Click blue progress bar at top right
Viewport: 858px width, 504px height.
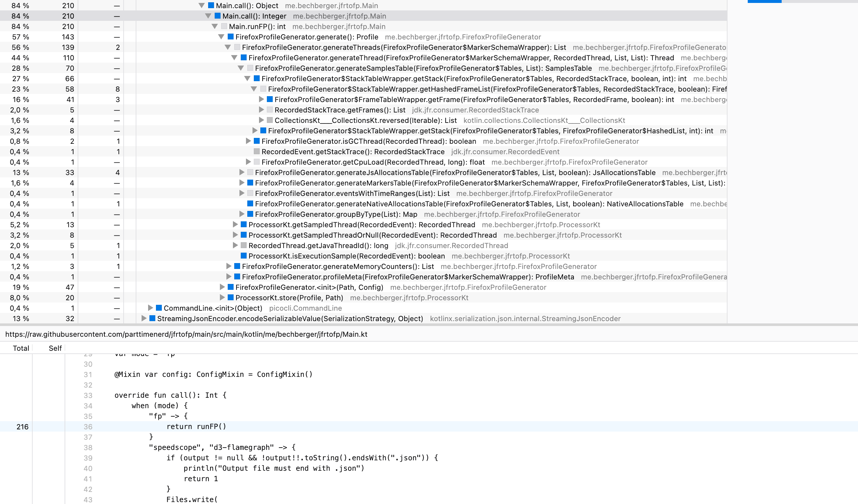pos(764,1)
